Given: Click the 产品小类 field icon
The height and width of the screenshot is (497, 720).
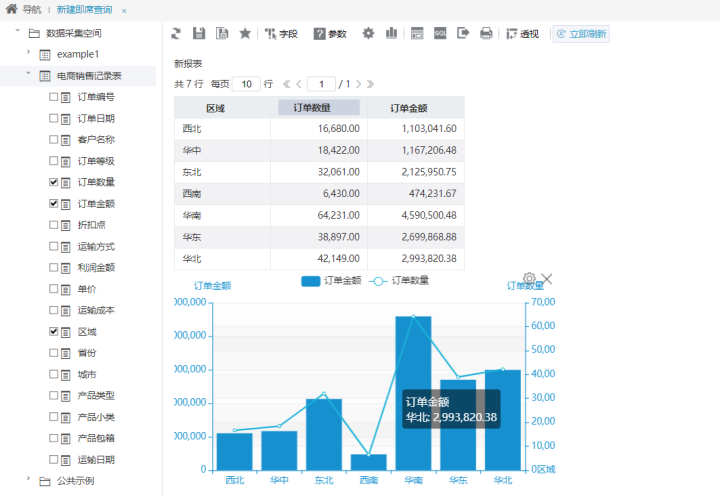Looking at the screenshot, I should coord(66,417).
